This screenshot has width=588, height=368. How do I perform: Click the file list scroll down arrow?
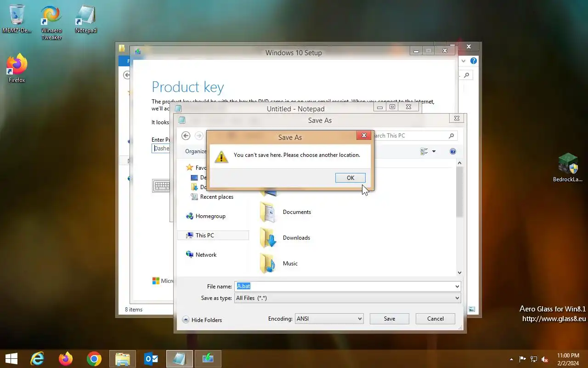pyautogui.click(x=459, y=273)
